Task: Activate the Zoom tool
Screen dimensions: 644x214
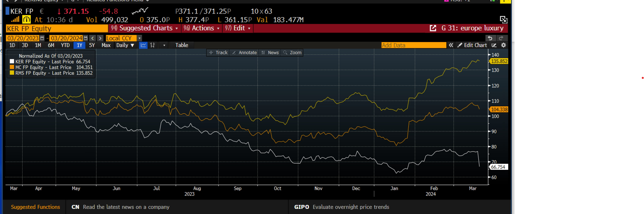Action: click(292, 53)
